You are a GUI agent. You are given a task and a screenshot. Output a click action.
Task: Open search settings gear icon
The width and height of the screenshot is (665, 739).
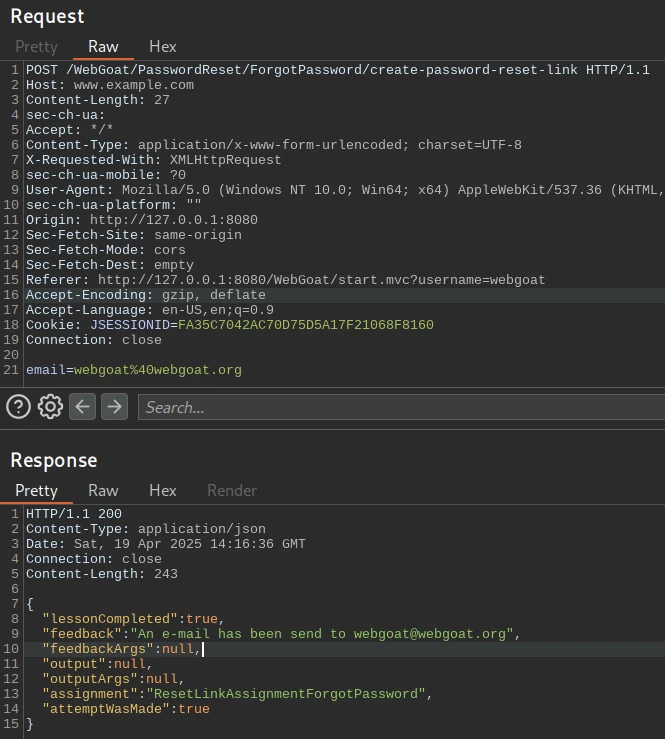pos(50,406)
